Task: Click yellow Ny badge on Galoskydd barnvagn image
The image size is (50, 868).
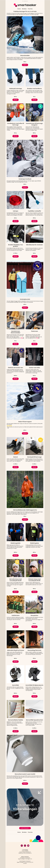Action: pos(40,440)
